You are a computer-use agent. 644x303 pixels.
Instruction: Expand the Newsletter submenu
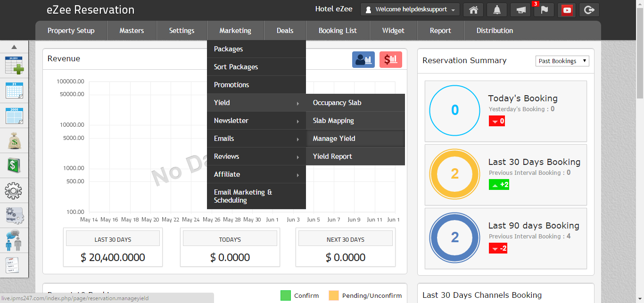256,121
